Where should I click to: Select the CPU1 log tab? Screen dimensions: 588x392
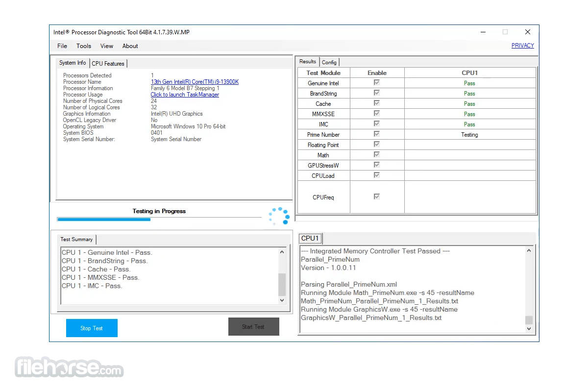(x=310, y=239)
